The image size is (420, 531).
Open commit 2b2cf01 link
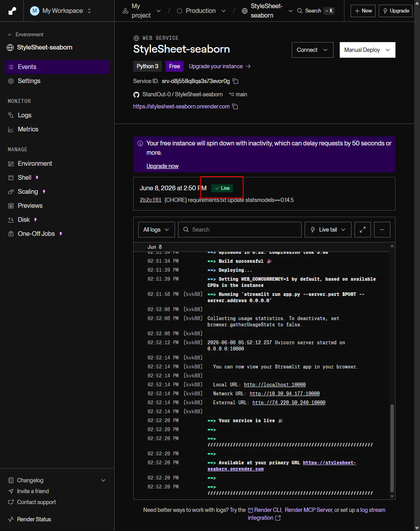pos(150,200)
